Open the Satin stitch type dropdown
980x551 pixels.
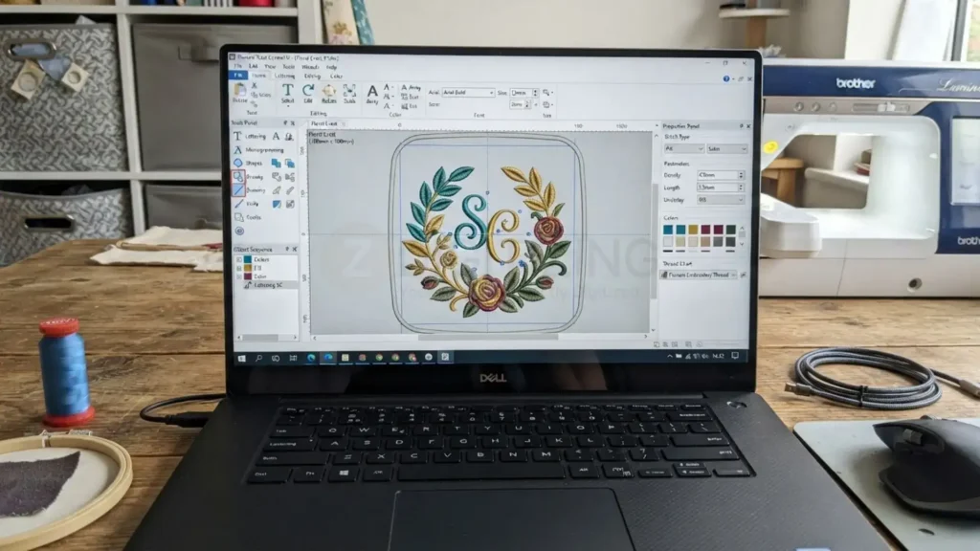727,149
